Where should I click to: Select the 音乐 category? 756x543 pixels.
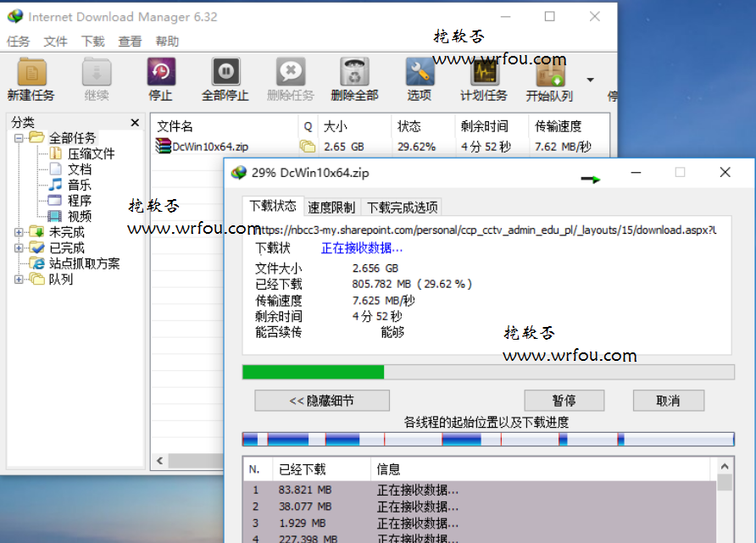point(80,185)
